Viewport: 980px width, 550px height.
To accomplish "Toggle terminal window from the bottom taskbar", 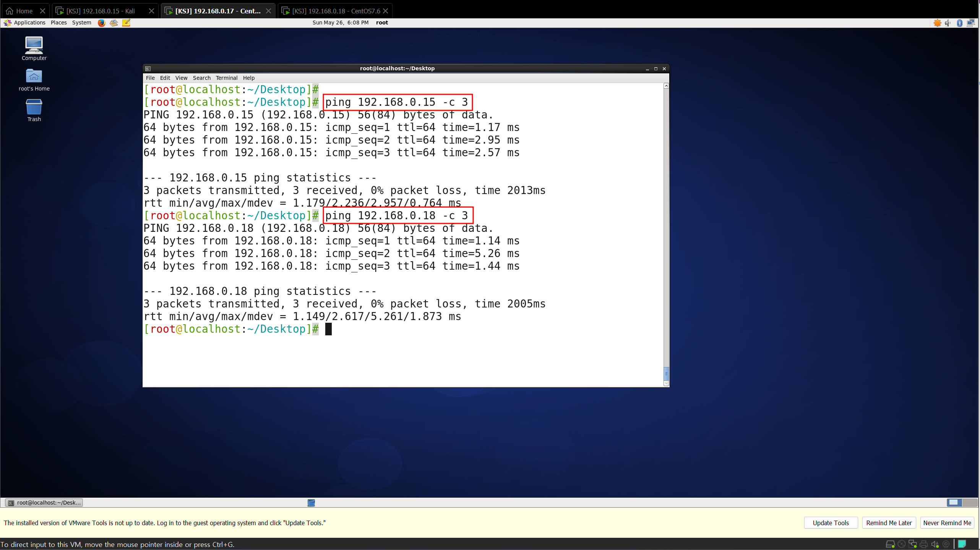I will pos(44,503).
